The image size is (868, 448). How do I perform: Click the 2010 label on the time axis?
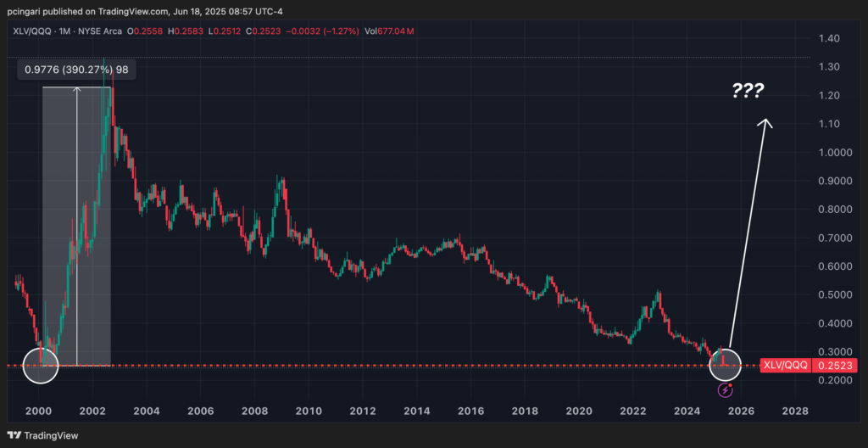(x=309, y=412)
